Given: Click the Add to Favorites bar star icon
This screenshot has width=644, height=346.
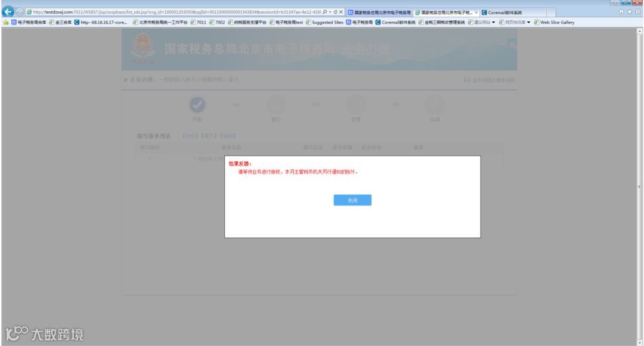Looking at the screenshot, I should pos(6,23).
